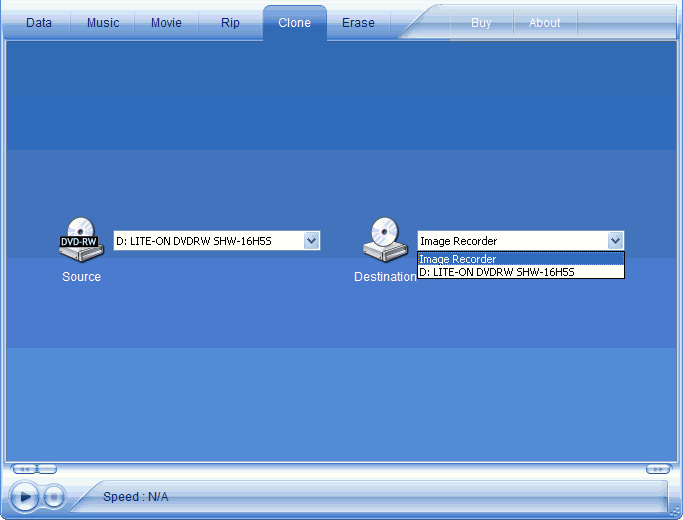Click the DVD-RW source drive icon
Screen dimensions: 683x520
click(x=81, y=240)
